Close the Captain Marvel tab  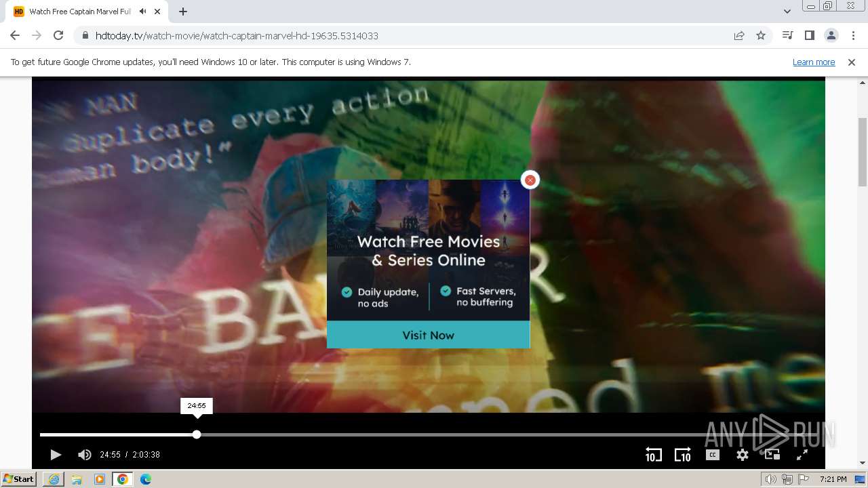pyautogui.click(x=158, y=12)
